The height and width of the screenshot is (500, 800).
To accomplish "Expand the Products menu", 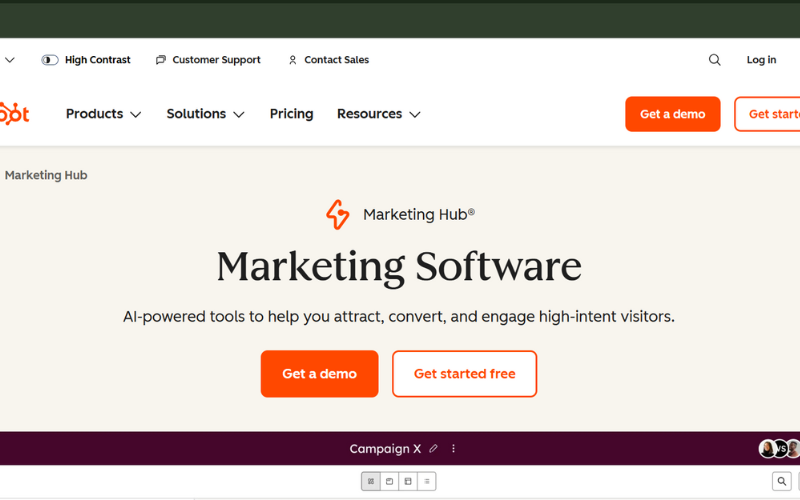I will coord(104,114).
